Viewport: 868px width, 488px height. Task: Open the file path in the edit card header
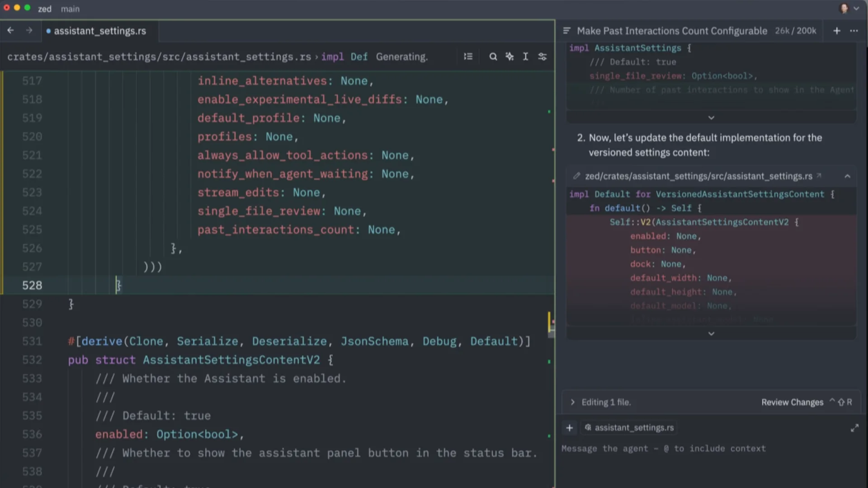tap(698, 176)
